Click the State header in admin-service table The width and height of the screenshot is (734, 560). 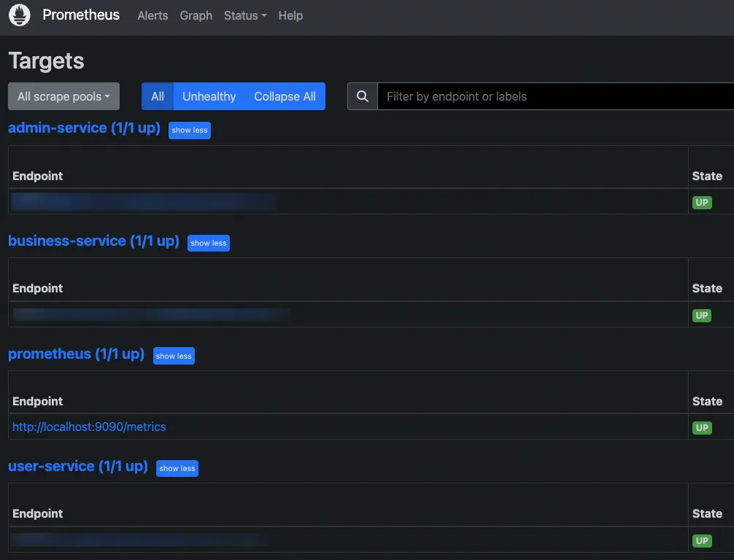[x=707, y=176]
